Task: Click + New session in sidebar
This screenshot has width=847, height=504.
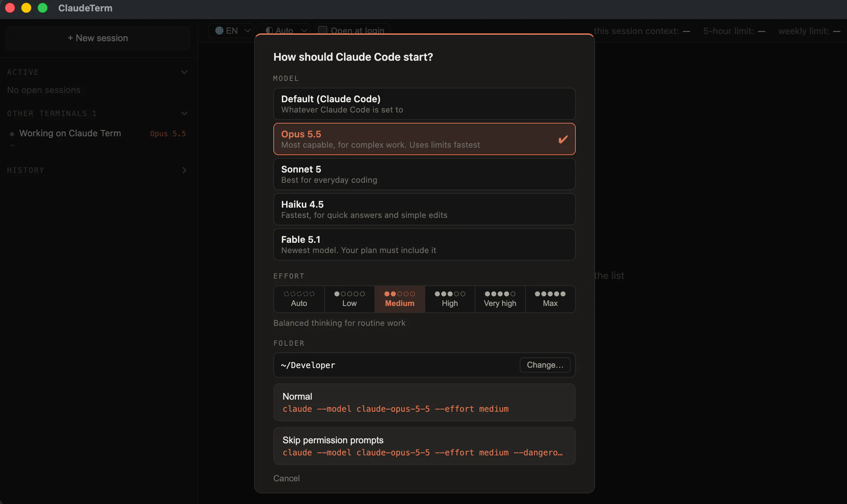Action: pos(98,38)
